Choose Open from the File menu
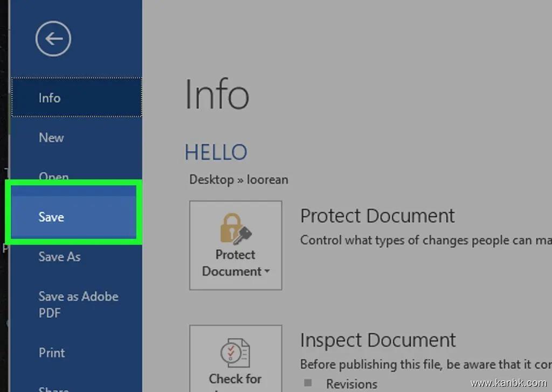 pos(54,176)
